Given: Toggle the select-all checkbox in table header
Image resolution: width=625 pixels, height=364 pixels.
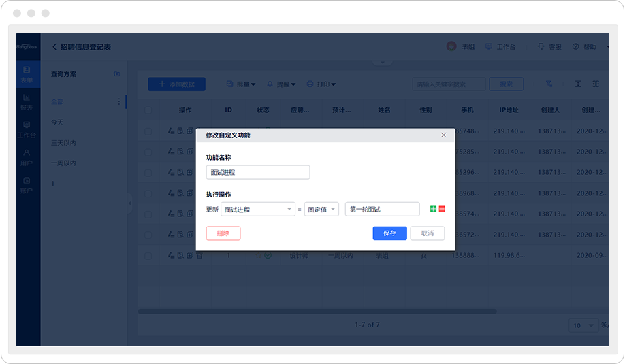Looking at the screenshot, I should click(148, 110).
